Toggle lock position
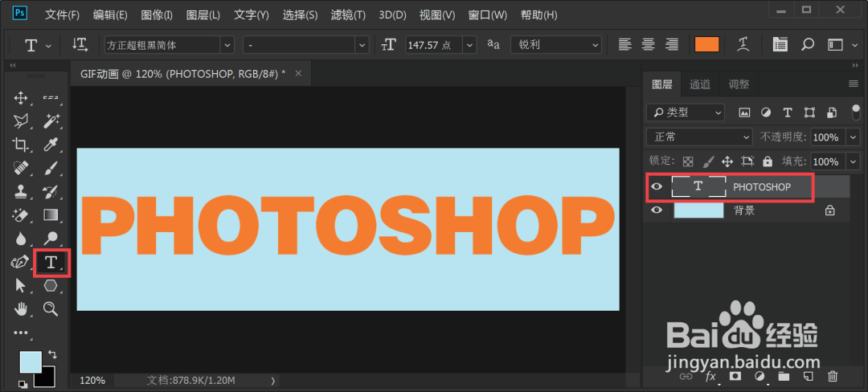The width and height of the screenshot is (868, 392). [727, 161]
